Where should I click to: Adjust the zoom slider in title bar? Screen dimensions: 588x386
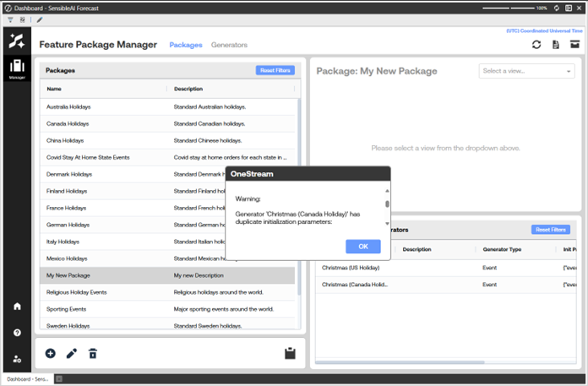(508, 8)
